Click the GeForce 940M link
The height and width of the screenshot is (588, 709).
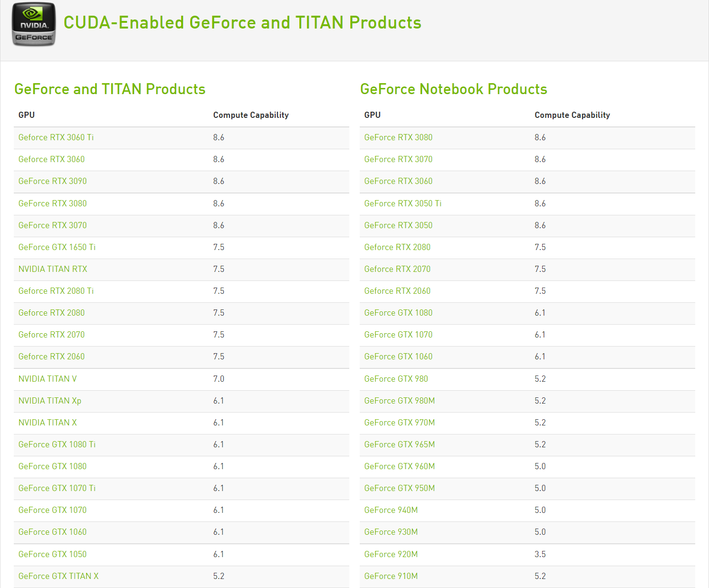pos(391,510)
